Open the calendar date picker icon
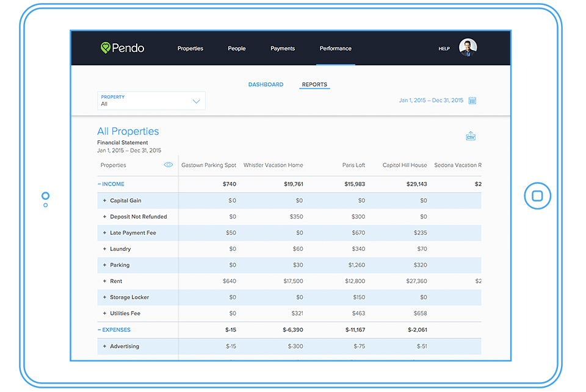The width and height of the screenshot is (586, 392). (472, 100)
